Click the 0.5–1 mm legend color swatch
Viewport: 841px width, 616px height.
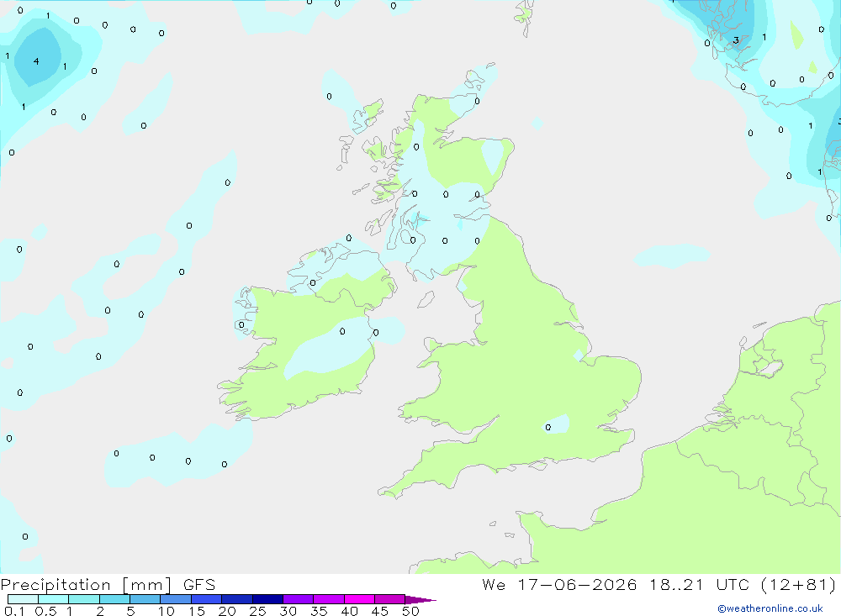coord(54,599)
